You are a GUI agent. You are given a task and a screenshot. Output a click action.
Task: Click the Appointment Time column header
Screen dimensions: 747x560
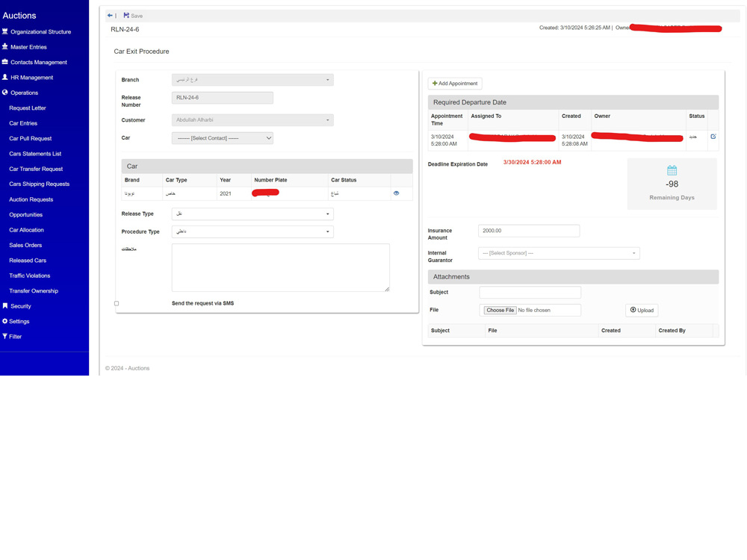447,119
